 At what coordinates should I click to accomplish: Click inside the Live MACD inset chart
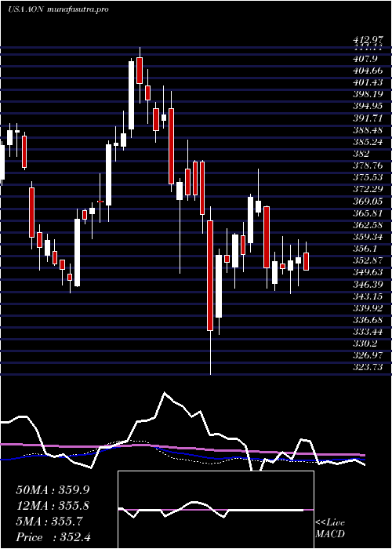tap(216, 510)
